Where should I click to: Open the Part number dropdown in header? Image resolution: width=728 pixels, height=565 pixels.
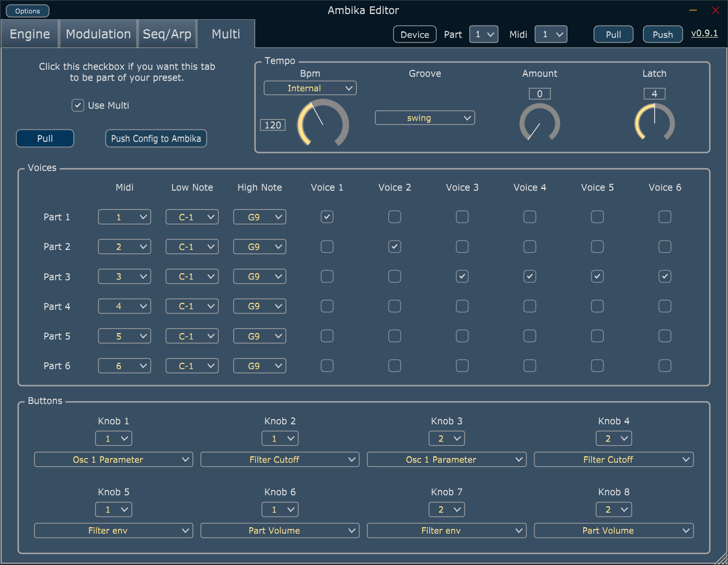click(483, 34)
